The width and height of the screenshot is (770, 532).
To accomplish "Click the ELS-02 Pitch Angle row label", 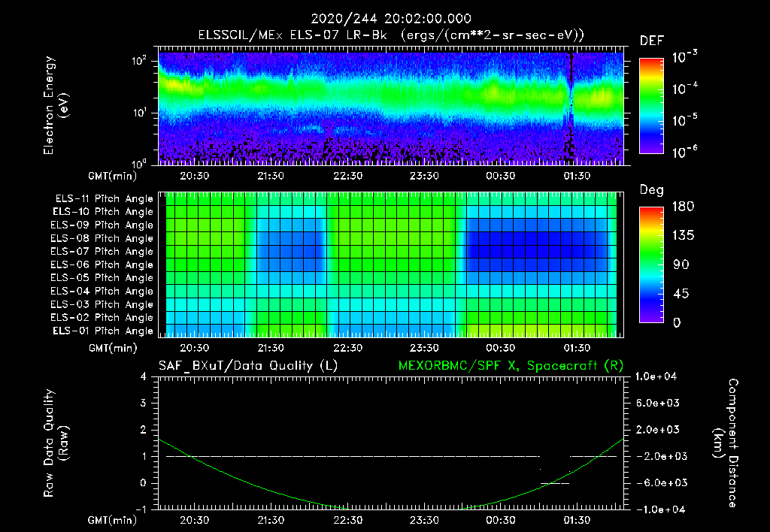I will 102,318.
